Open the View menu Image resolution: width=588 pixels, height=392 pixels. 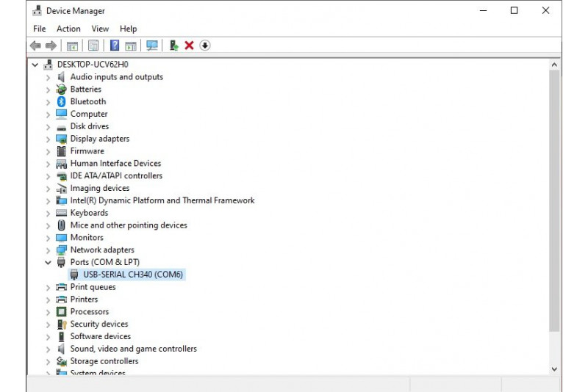point(100,29)
